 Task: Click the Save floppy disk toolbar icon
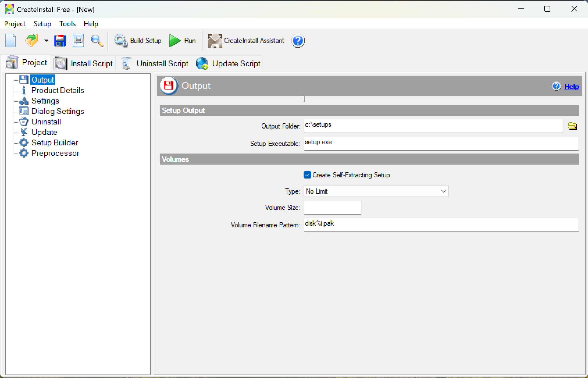(x=60, y=40)
